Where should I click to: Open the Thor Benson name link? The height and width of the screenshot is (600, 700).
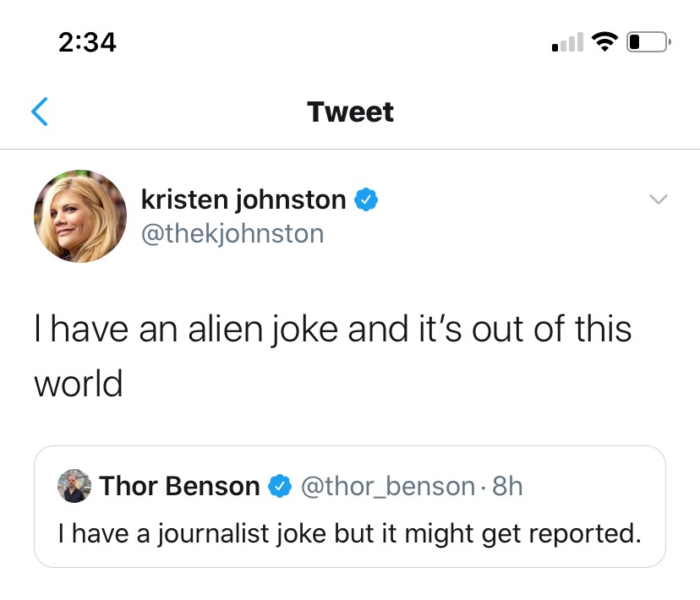(x=179, y=486)
